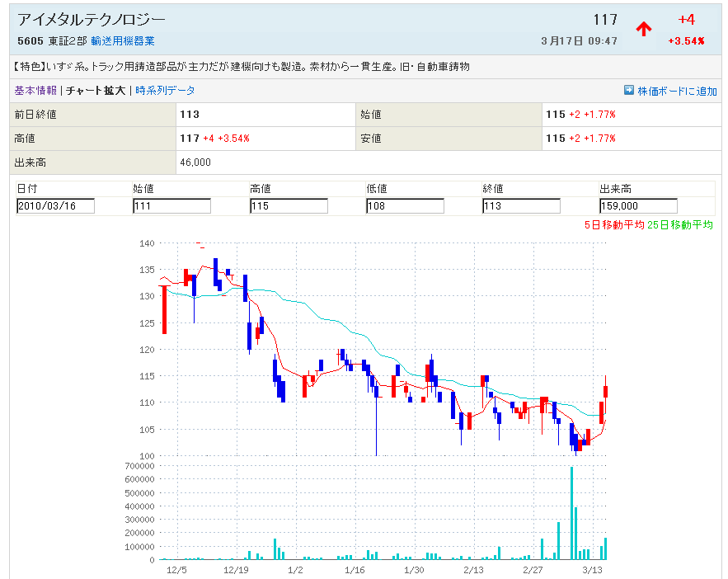Click the 終値 input field showing 113
The width and height of the screenshot is (728, 579).
pyautogui.click(x=521, y=205)
